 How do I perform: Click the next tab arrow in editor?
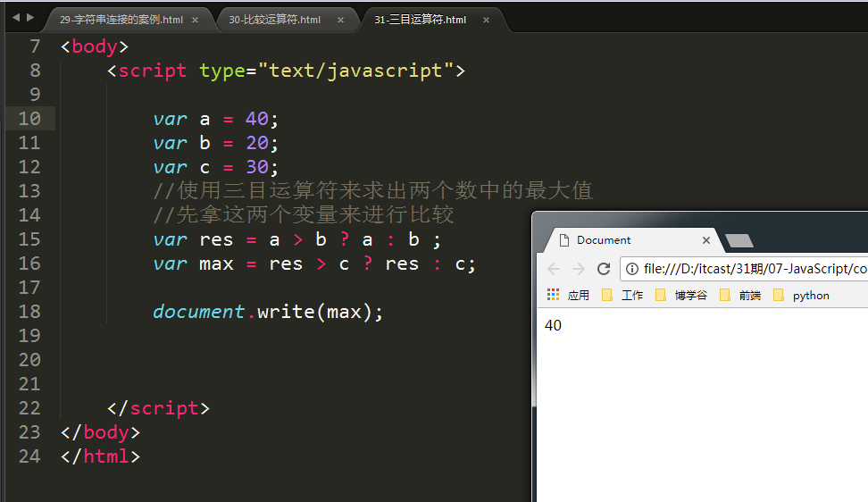click(30, 18)
